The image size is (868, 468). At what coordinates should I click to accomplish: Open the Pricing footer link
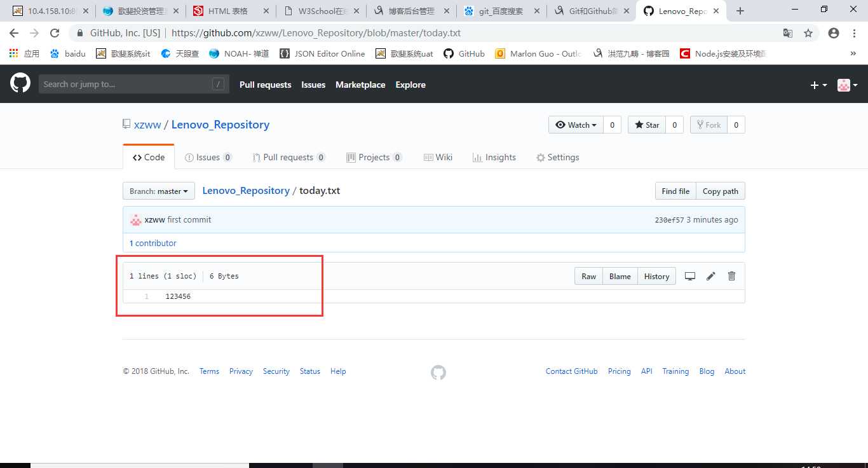[x=620, y=371]
